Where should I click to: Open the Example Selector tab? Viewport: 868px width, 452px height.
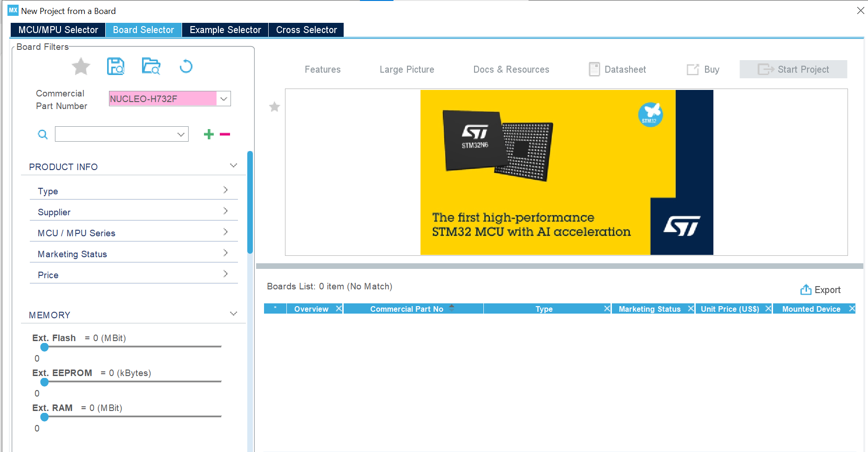tap(225, 29)
